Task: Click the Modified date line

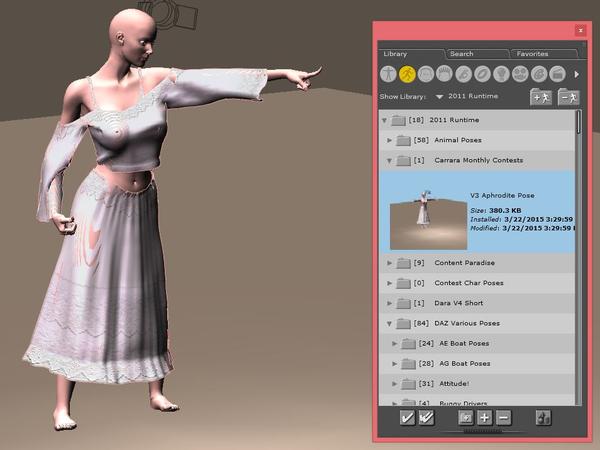Action: pos(522,228)
